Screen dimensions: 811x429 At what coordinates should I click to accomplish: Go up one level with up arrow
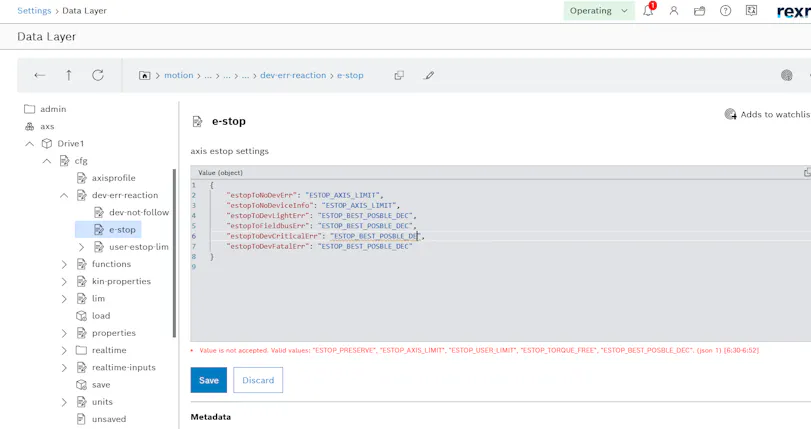[x=69, y=75]
